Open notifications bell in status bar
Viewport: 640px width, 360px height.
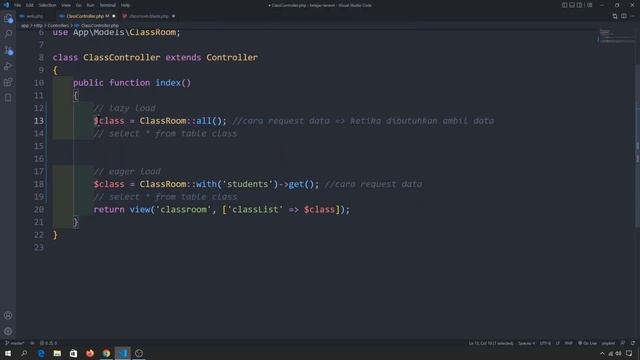pyautogui.click(x=633, y=343)
